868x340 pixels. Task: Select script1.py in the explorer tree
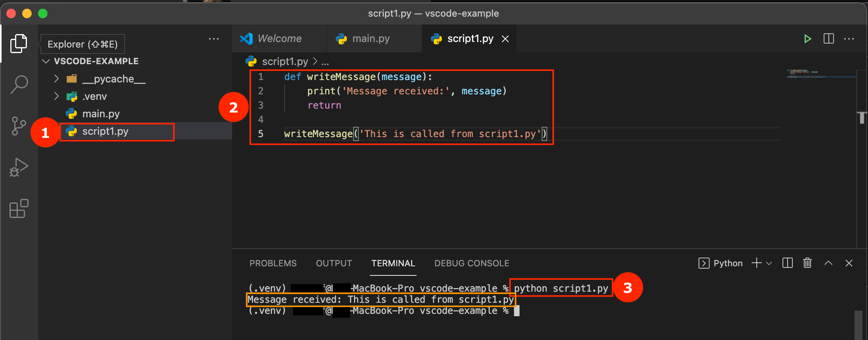105,132
